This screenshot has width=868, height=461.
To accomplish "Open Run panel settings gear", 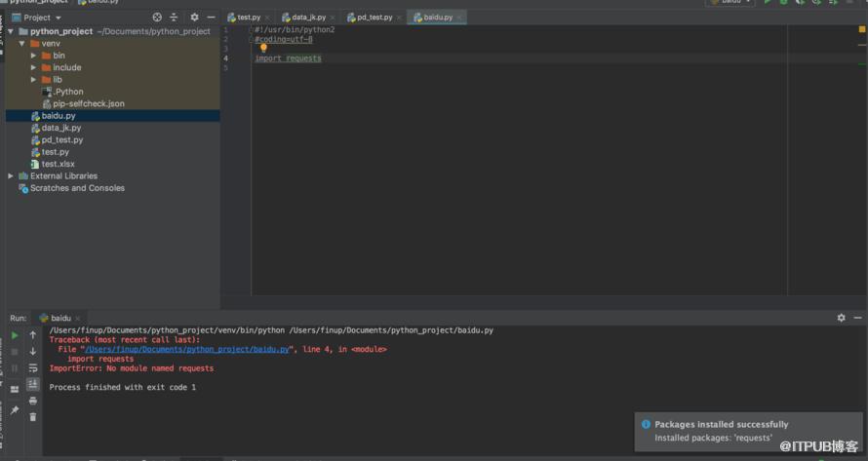I will 841,318.
